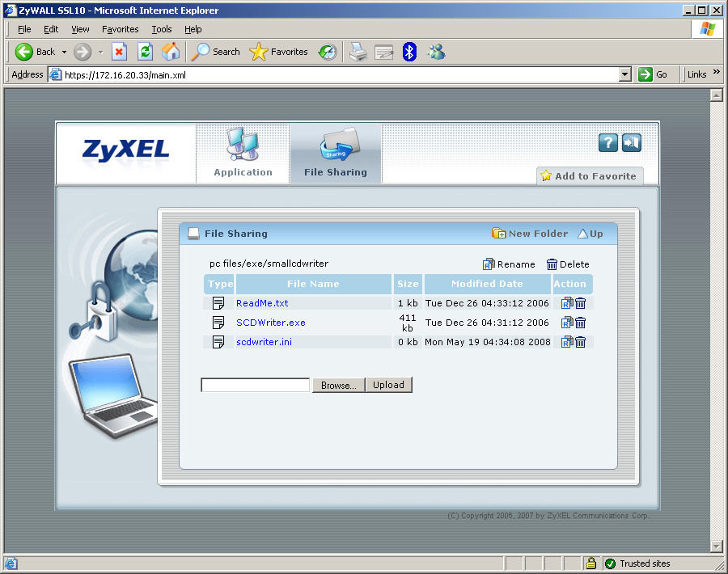728x574 pixels.
Task: Open the SCDWriter.exe file link
Action: coord(271,323)
